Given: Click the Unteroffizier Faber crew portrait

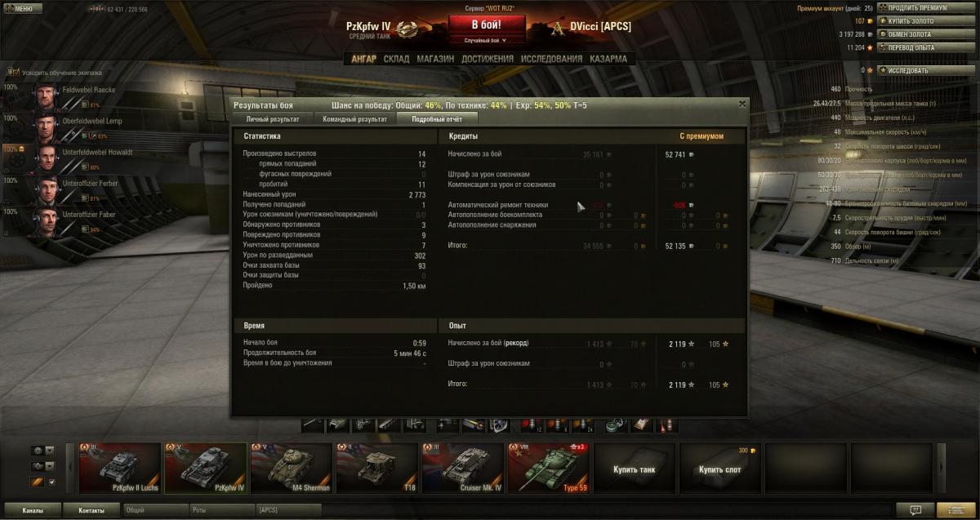Looking at the screenshot, I should point(43,219).
